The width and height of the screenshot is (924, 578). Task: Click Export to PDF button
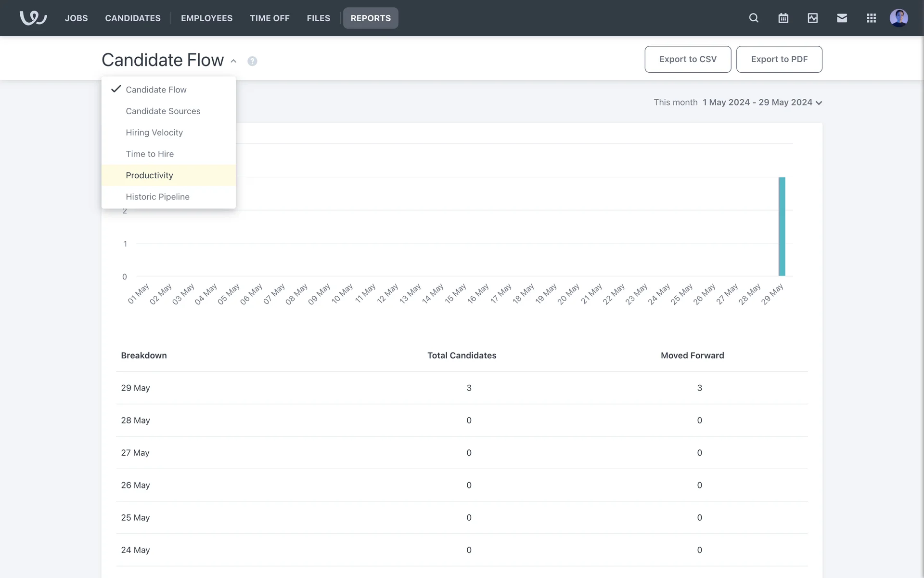[779, 59]
